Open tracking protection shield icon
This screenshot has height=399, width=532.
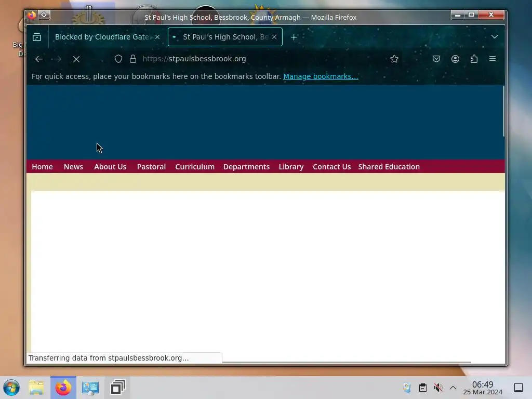point(118,59)
